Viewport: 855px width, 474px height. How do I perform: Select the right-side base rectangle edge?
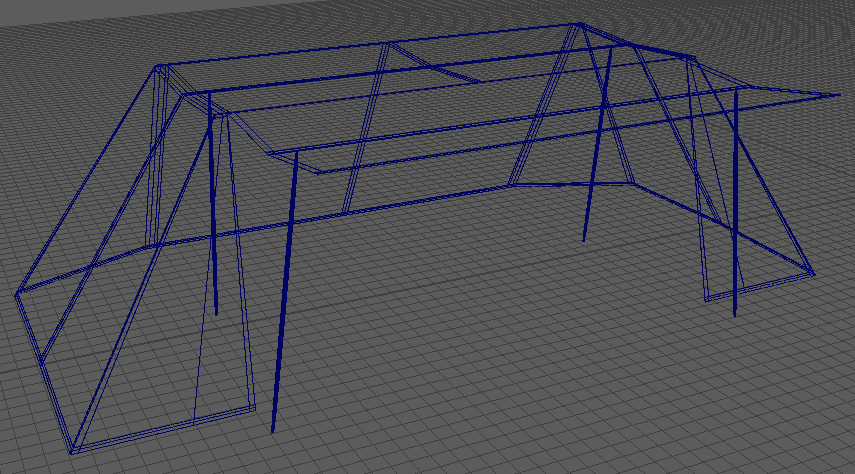click(760, 284)
